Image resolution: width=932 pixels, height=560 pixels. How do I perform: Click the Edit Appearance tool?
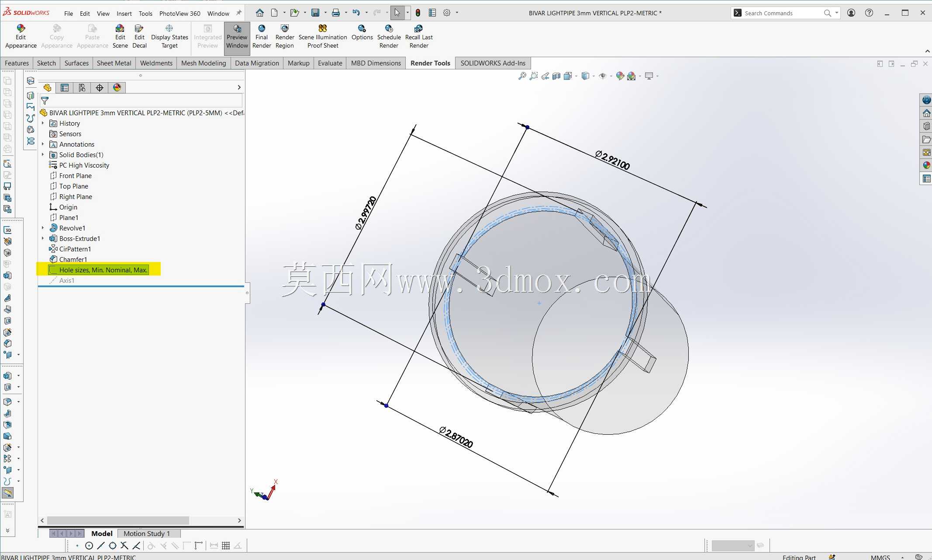21,37
